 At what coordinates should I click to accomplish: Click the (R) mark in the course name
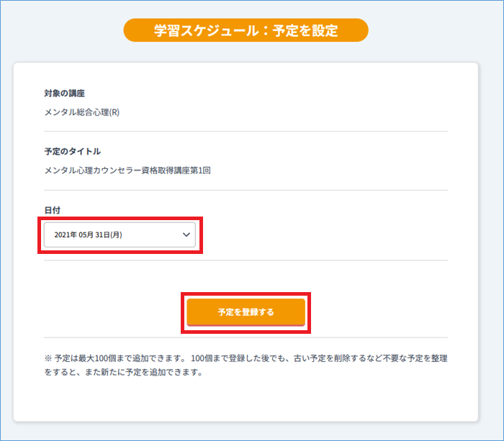(114, 112)
